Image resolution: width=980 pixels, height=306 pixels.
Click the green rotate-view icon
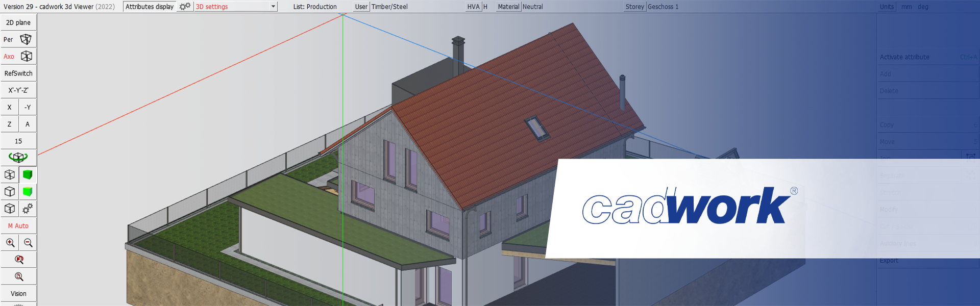[x=18, y=158]
